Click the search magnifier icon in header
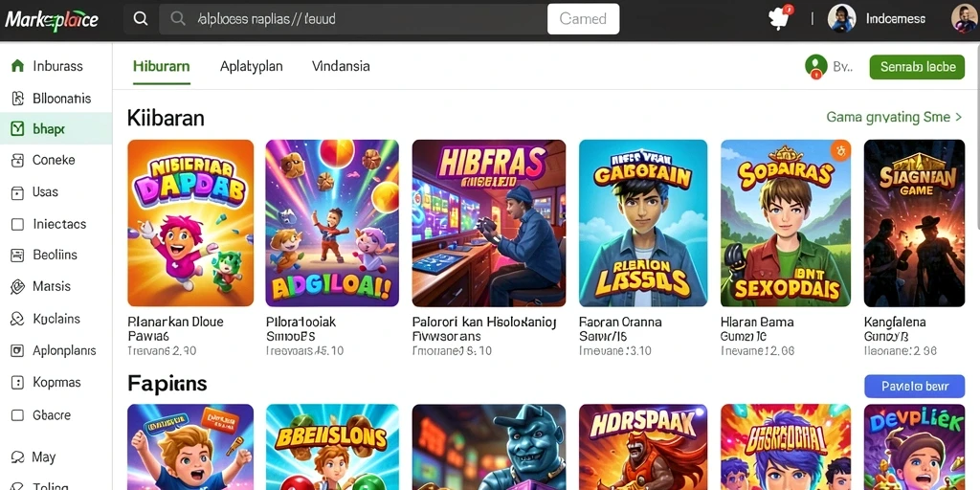Viewport: 980px width, 490px height. point(141,19)
